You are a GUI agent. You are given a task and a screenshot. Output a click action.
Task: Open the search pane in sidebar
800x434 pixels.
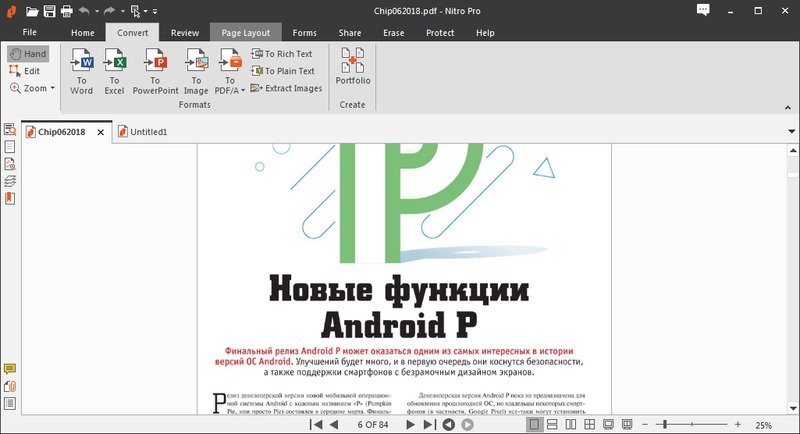pyautogui.click(x=10, y=130)
